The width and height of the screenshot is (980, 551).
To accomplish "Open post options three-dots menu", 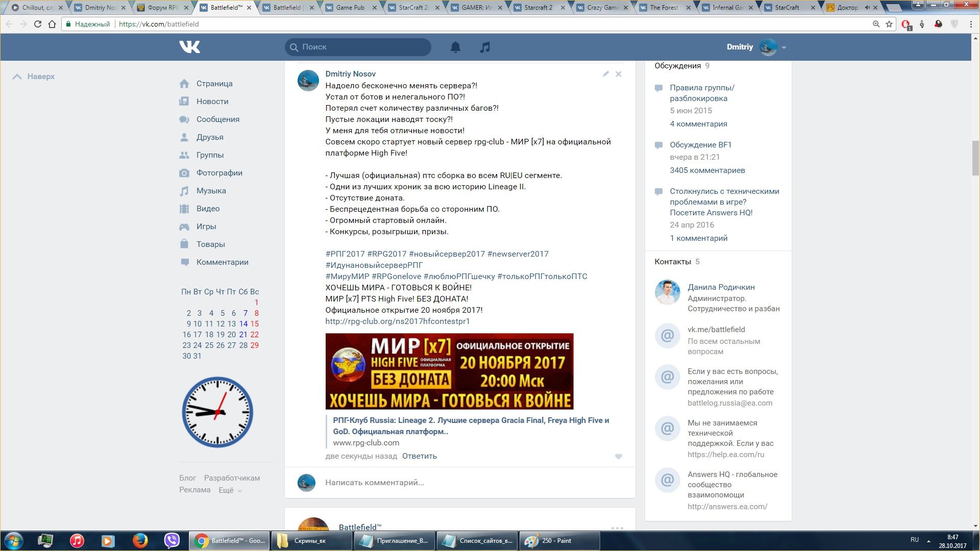I will [617, 528].
